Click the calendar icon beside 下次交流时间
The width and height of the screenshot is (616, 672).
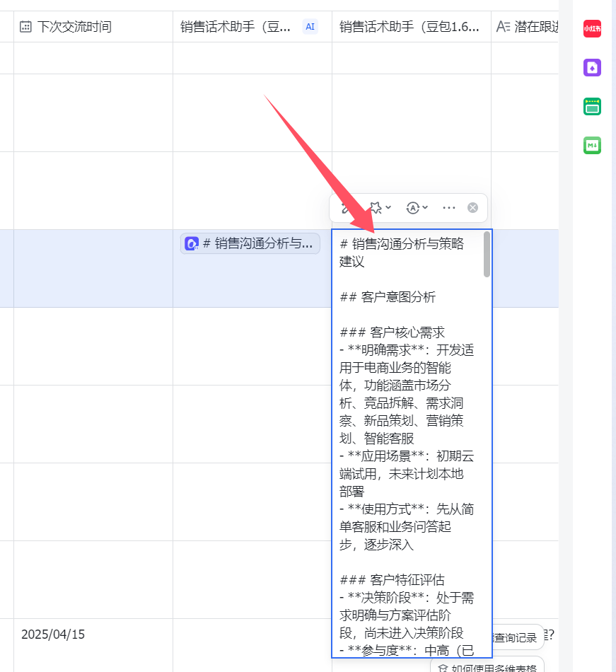pos(25,27)
